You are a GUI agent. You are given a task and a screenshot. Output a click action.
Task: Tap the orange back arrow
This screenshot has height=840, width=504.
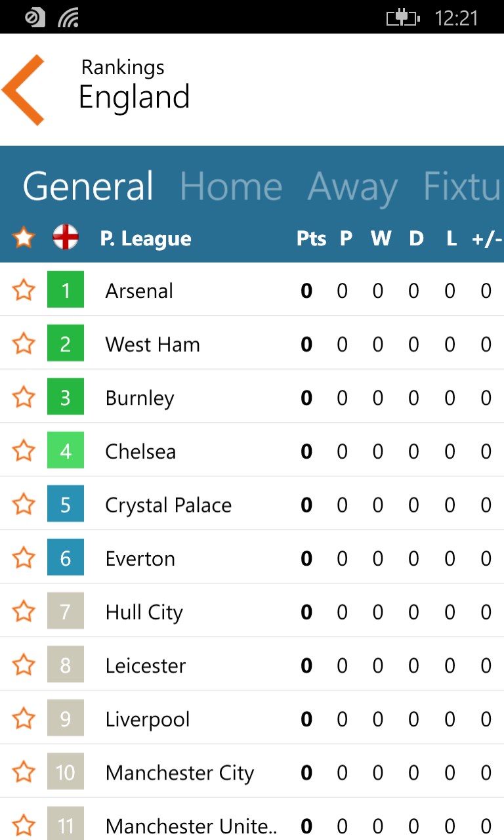click(x=24, y=91)
